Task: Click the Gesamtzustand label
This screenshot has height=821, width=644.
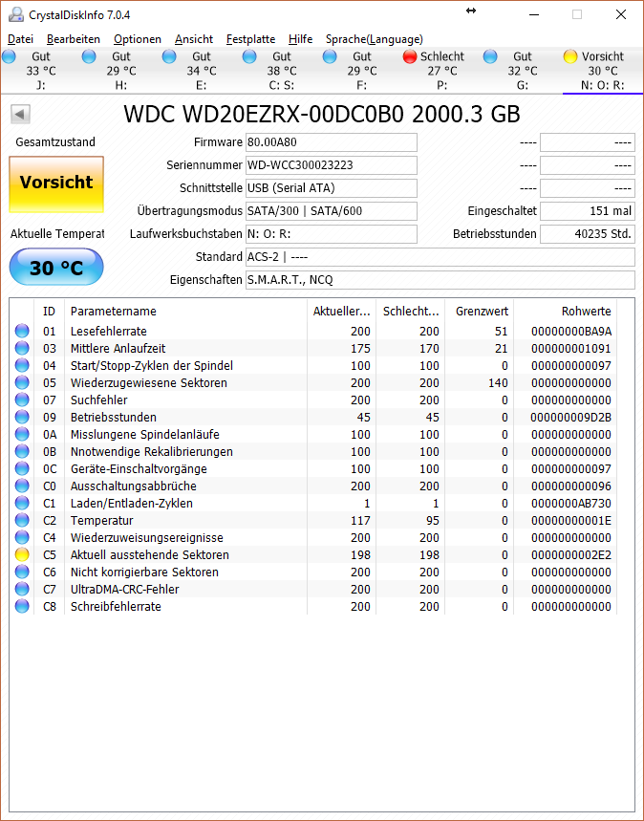Action: click(x=55, y=141)
